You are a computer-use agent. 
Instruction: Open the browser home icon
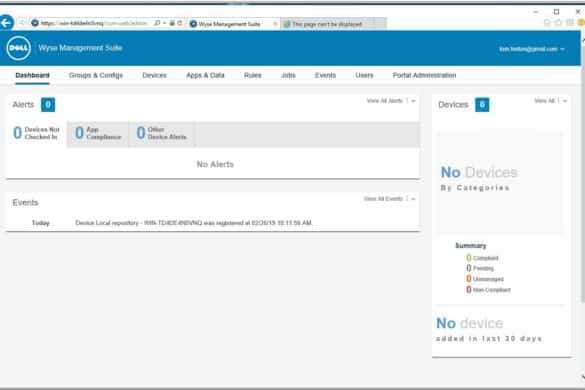(547, 23)
